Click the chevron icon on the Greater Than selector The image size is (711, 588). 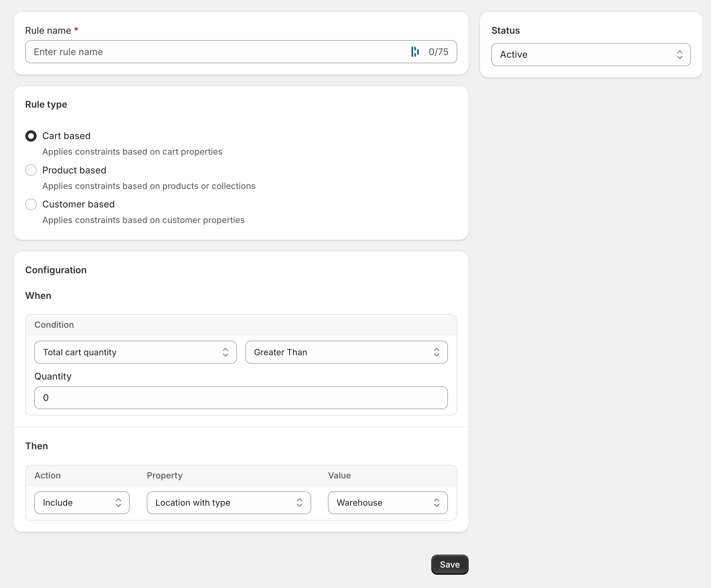pos(437,352)
